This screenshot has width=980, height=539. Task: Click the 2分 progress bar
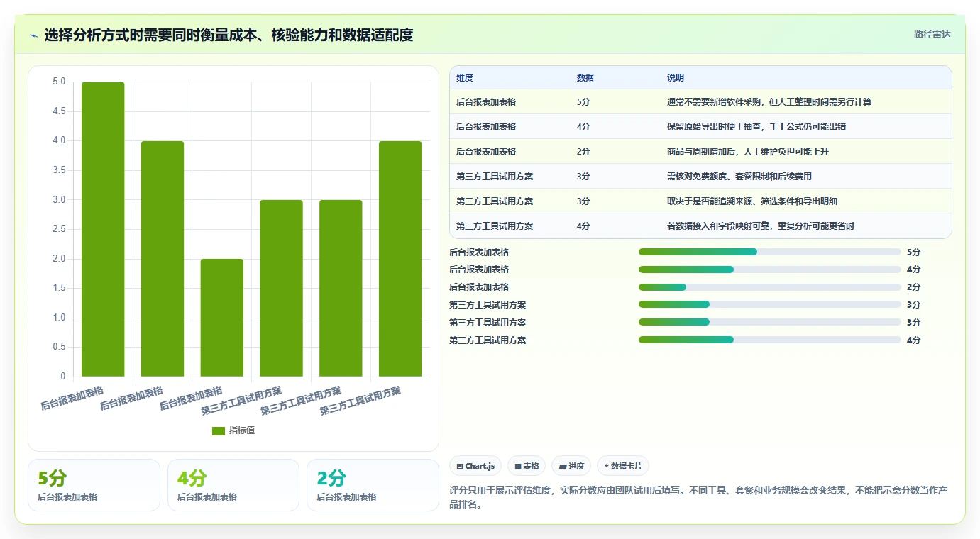770,287
